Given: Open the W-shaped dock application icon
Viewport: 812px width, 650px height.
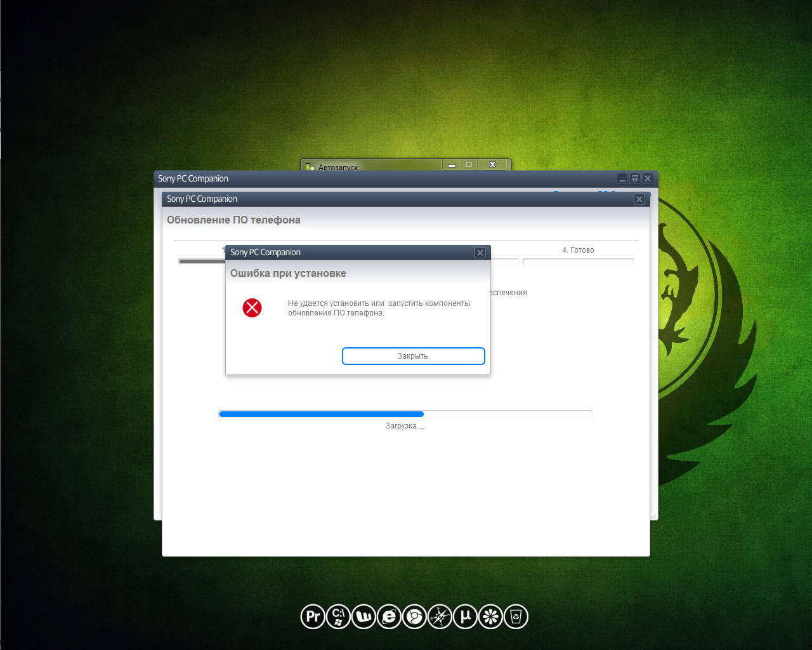Looking at the screenshot, I should tap(363, 616).
